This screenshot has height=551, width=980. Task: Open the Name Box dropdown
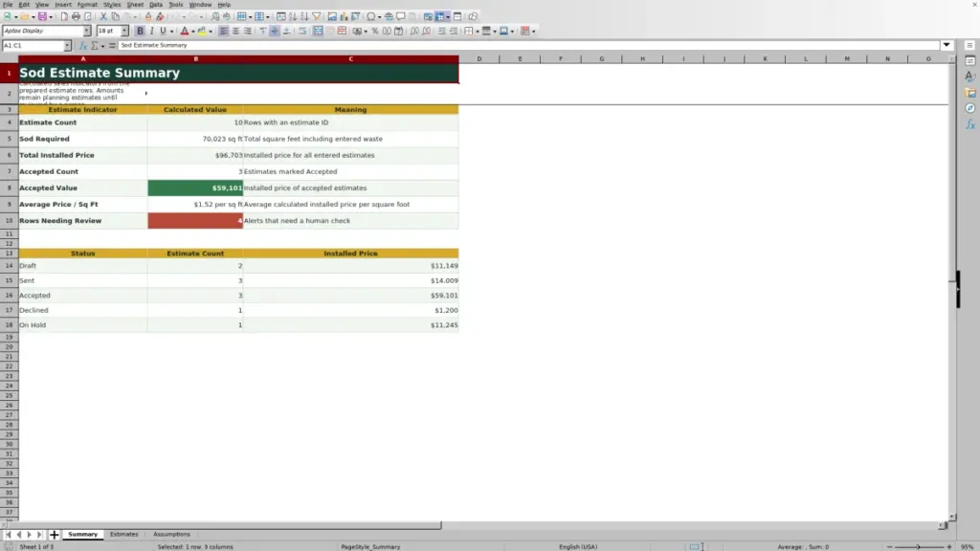(x=67, y=45)
